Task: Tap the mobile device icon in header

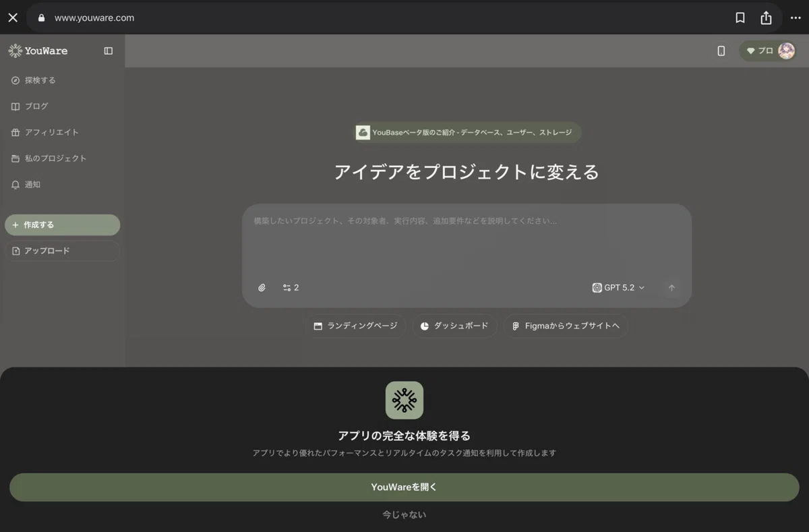Action: pos(721,51)
